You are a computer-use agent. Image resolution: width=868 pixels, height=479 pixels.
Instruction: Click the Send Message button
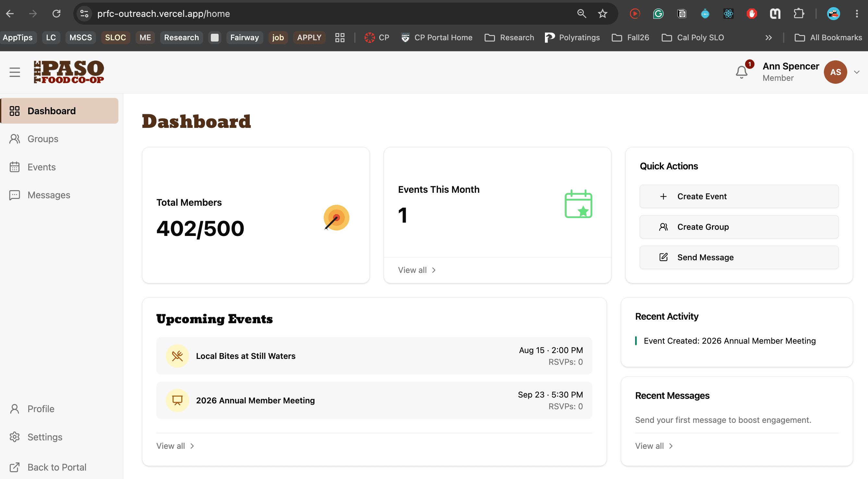pyautogui.click(x=739, y=258)
